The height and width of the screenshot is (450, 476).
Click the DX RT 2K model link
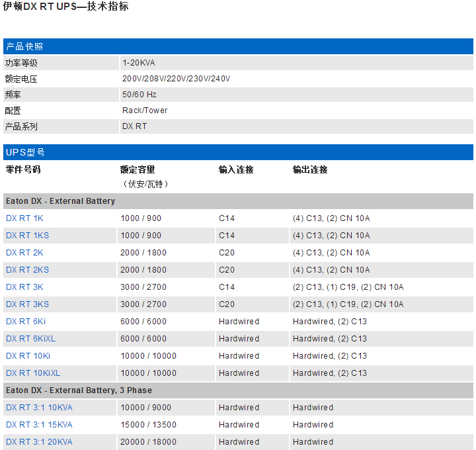24,253
